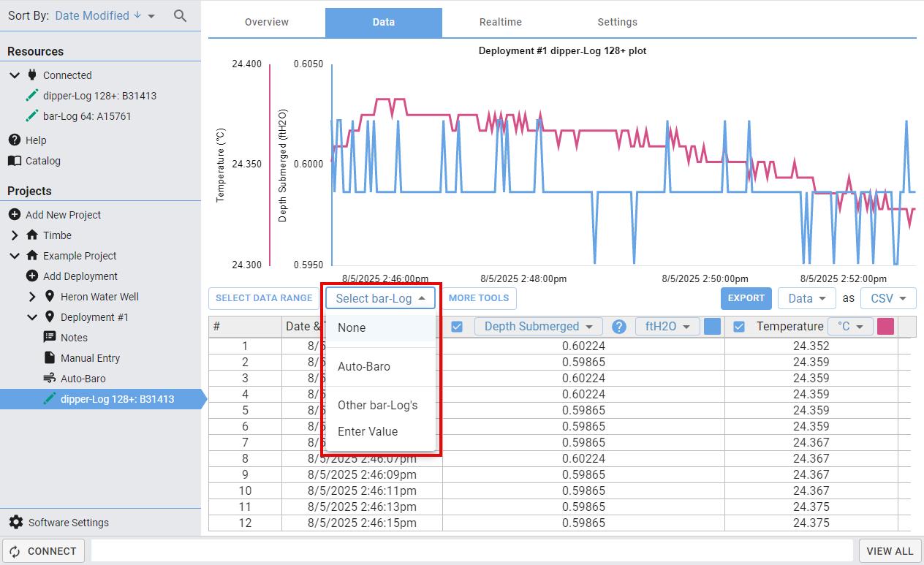This screenshot has width=924, height=565.
Task: Click the home icon next to Timbe
Action: (x=32, y=235)
